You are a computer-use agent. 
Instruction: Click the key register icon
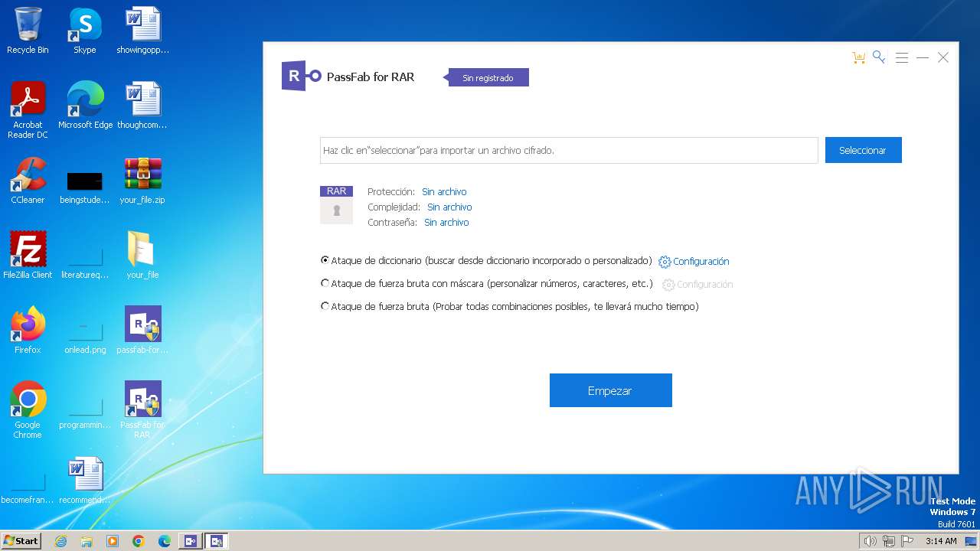coord(879,57)
